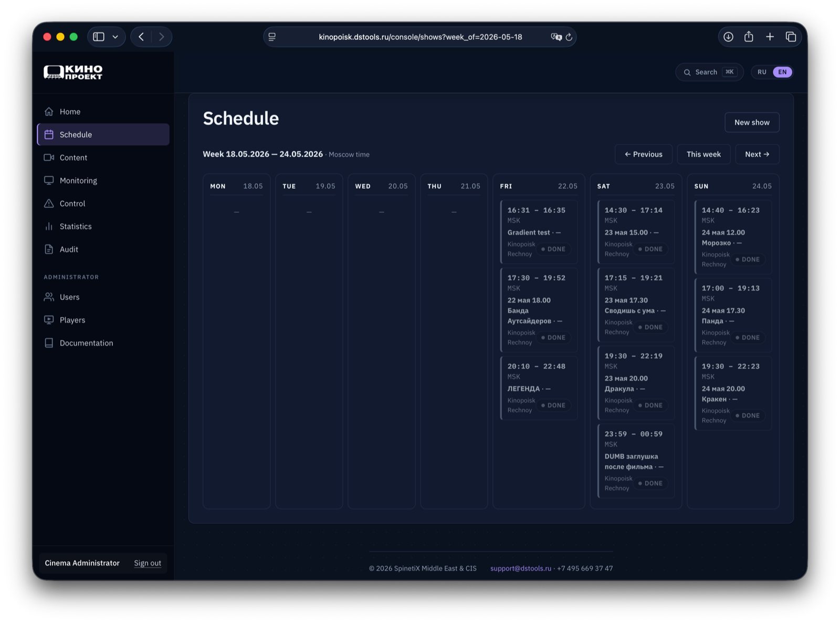Open the Audit menu item
Image resolution: width=840 pixels, height=623 pixels.
(103, 249)
